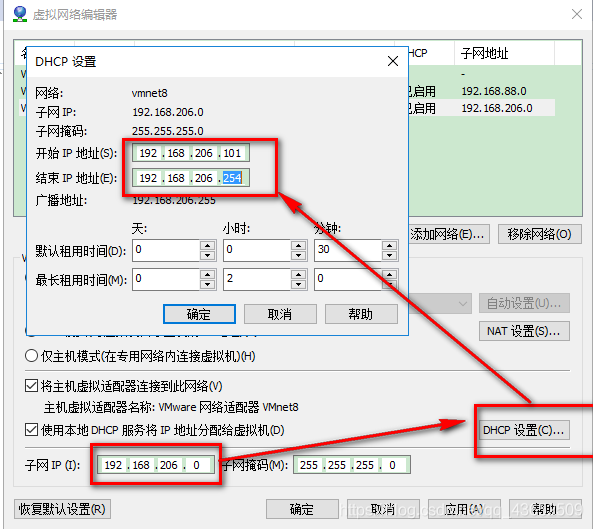Decrease max lease hours spinner
593x529 pixels.
click(298, 284)
